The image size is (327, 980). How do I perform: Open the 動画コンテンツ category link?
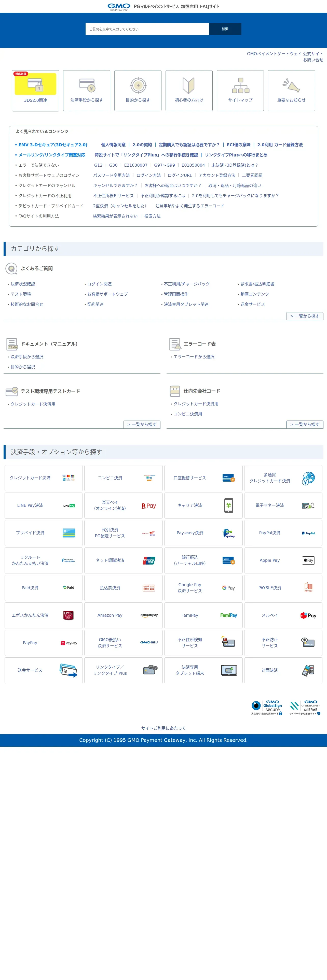coord(255,294)
